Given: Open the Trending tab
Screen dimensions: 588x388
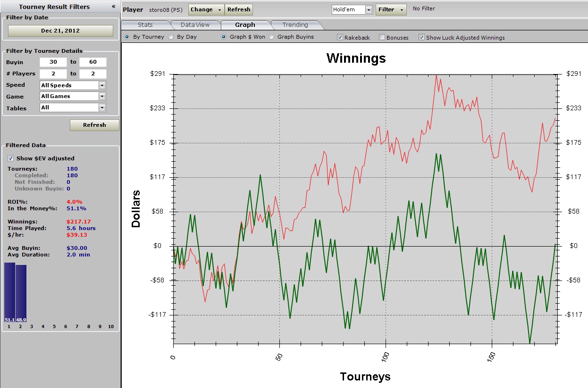Looking at the screenshot, I should (295, 25).
